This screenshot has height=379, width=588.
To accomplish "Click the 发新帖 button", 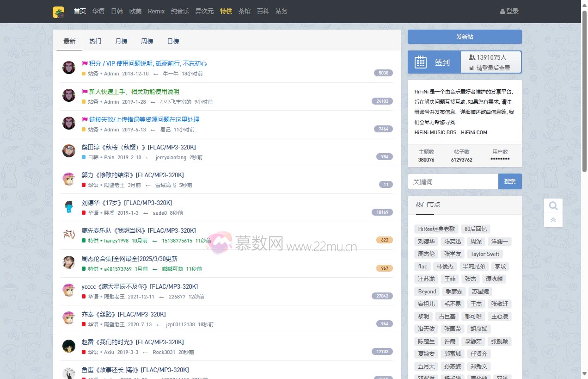I will pyautogui.click(x=464, y=37).
